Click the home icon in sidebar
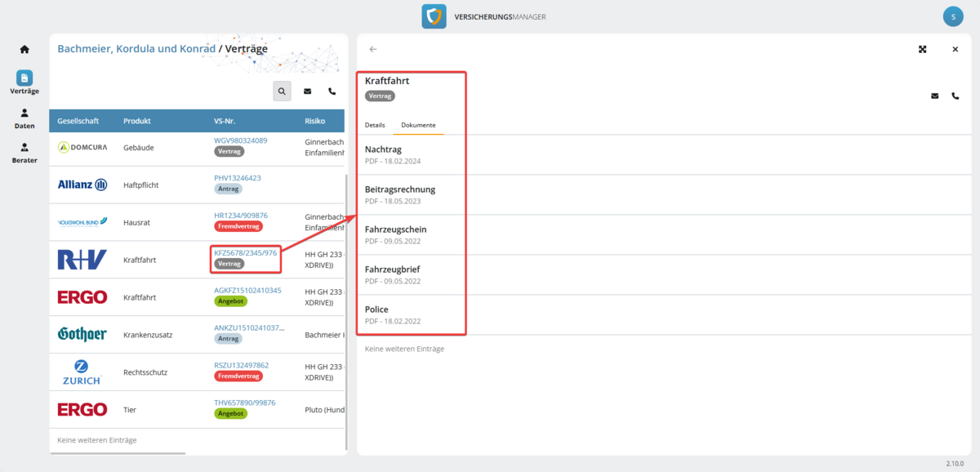 pyautogui.click(x=24, y=50)
